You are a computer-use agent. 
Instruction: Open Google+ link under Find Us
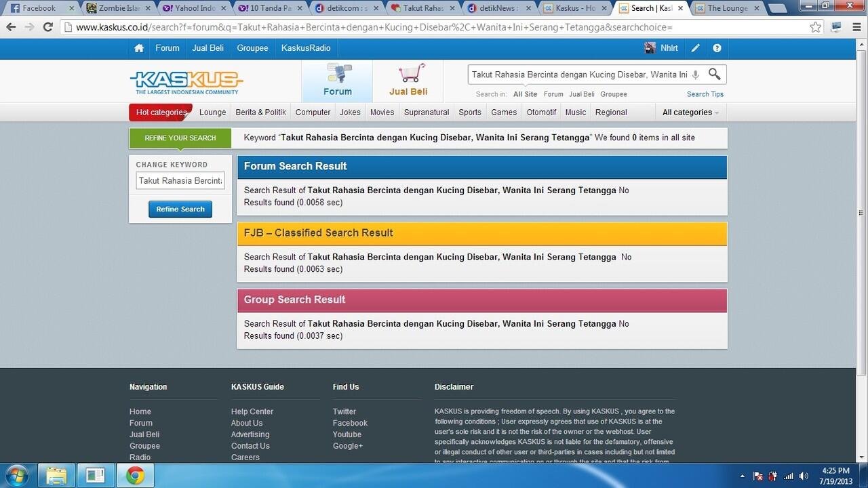click(x=348, y=446)
